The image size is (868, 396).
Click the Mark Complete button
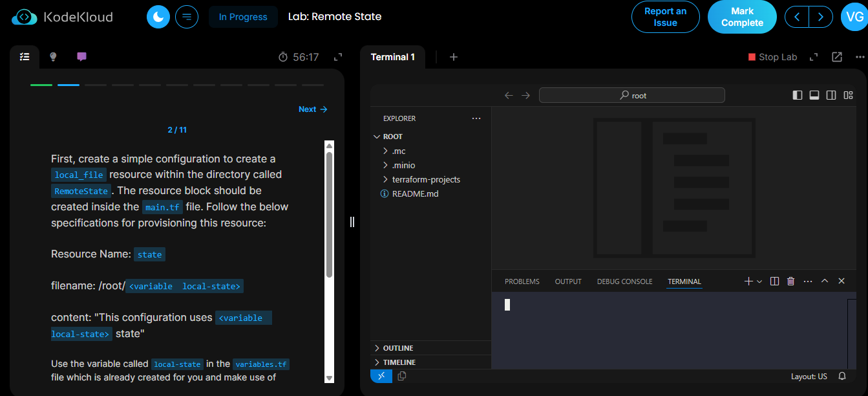(742, 17)
